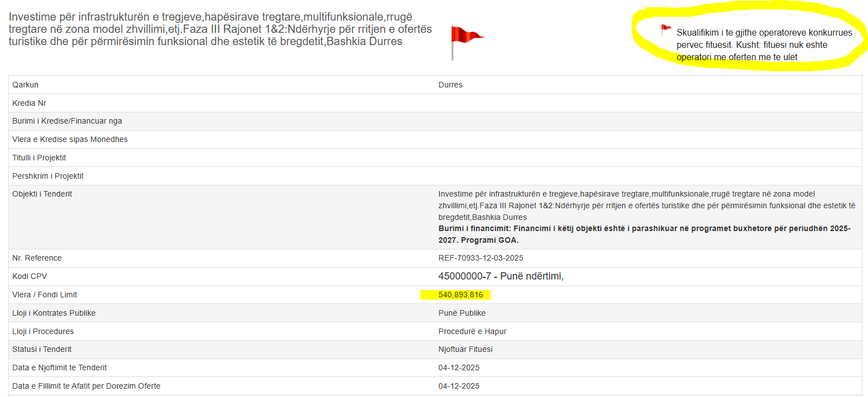The width and height of the screenshot is (868, 397).
Task: Click the date in 'Data e Njoftimit te Tenderit' row
Action: [459, 367]
